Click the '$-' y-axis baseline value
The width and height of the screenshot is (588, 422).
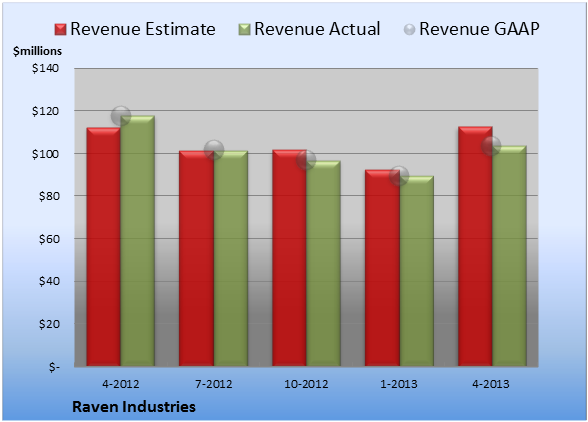(54, 367)
